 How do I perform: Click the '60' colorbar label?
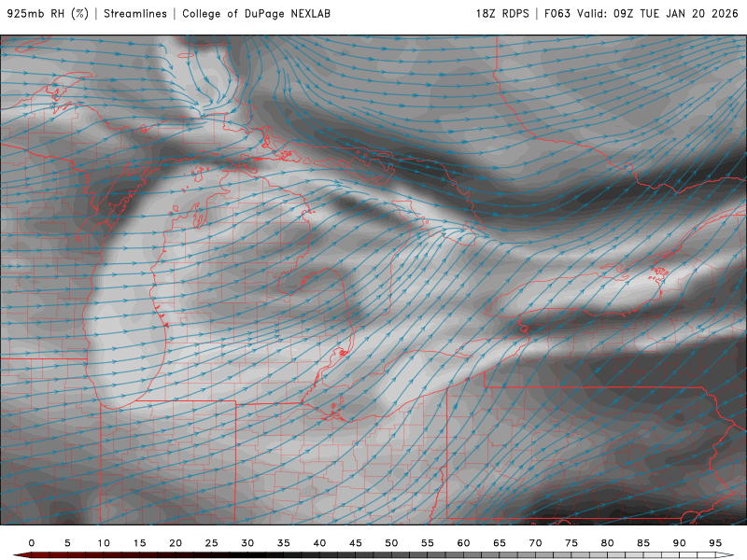coord(463,543)
